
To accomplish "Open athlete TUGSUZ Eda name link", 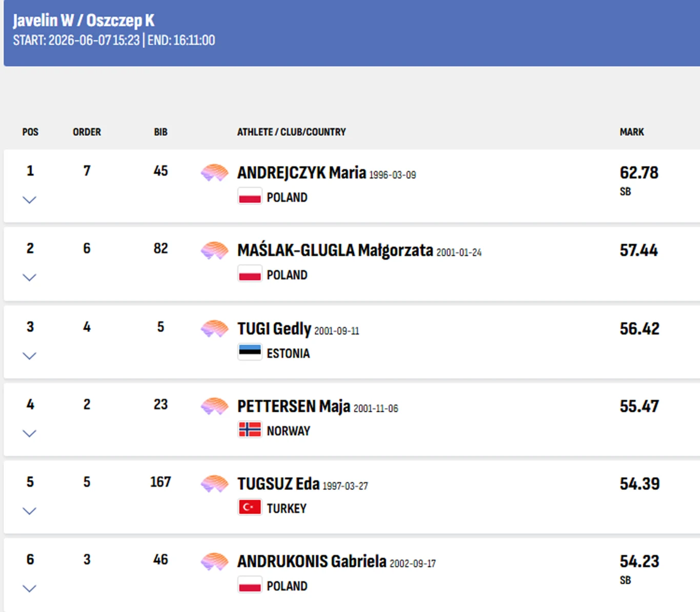I will point(278,484).
